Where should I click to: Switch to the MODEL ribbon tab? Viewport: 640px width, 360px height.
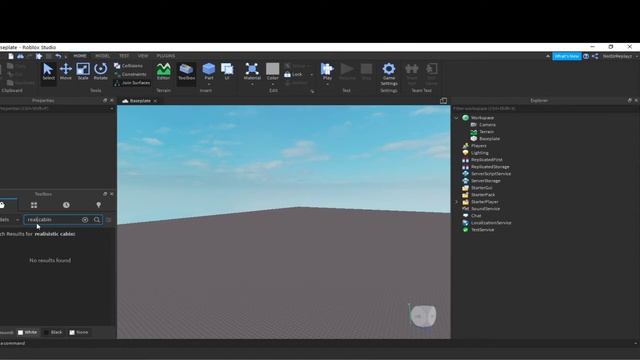[102, 56]
